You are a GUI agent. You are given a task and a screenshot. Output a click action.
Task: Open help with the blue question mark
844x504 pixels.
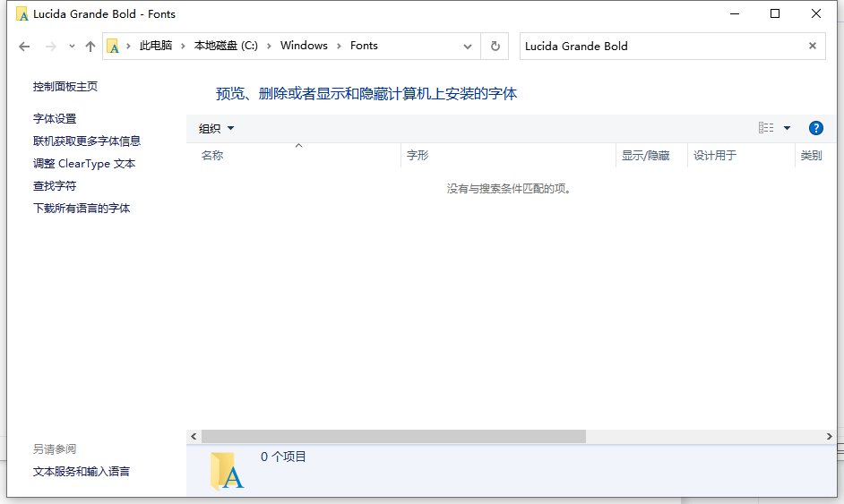click(x=816, y=128)
